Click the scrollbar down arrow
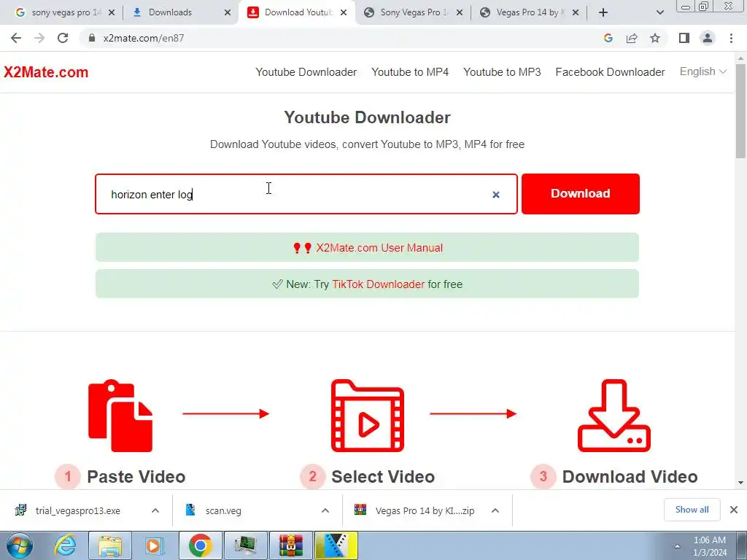The image size is (747, 560). pos(740,483)
